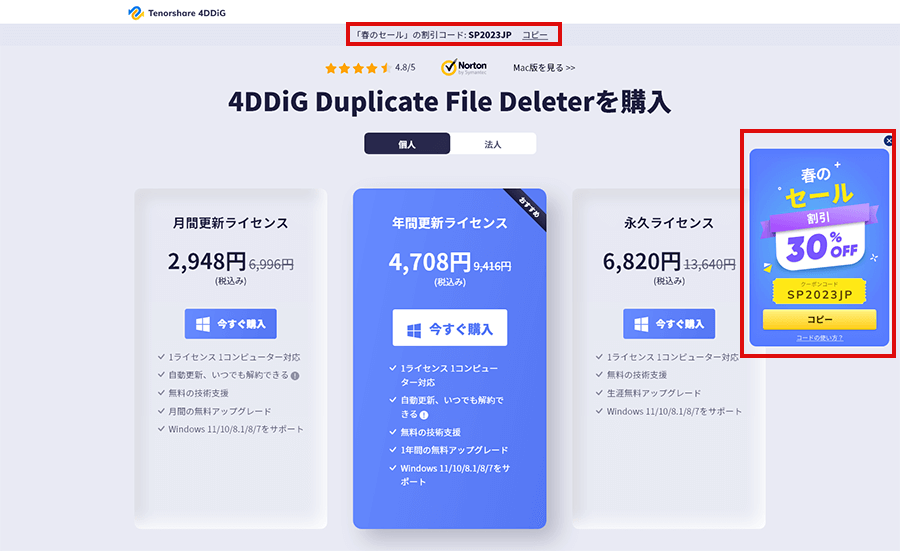The width and height of the screenshot is (900, 551).
Task: Click 4DDiG Duplicate File Deleterを購入 heading
Action: pyautogui.click(x=449, y=102)
